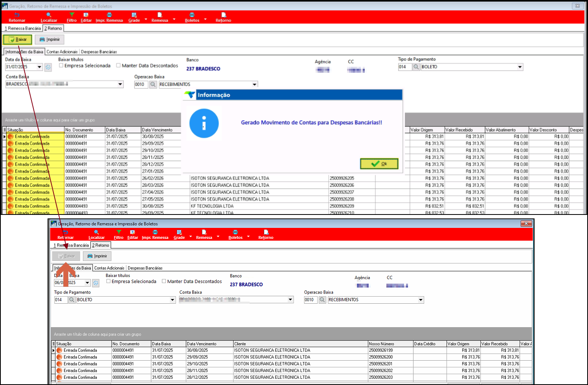Confirm the Informação dialog with Ok
Screen dimensions: 588x385
pos(379,164)
